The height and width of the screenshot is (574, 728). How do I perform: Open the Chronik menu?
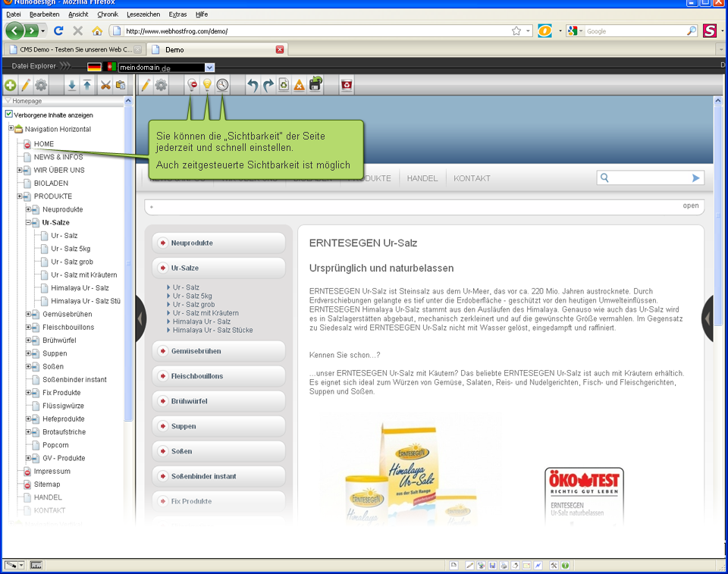(108, 14)
